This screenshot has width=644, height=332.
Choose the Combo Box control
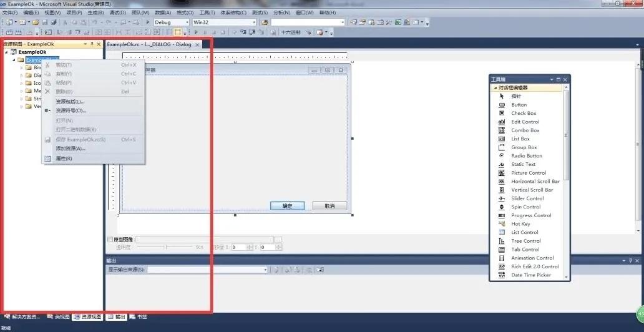pyautogui.click(x=527, y=130)
